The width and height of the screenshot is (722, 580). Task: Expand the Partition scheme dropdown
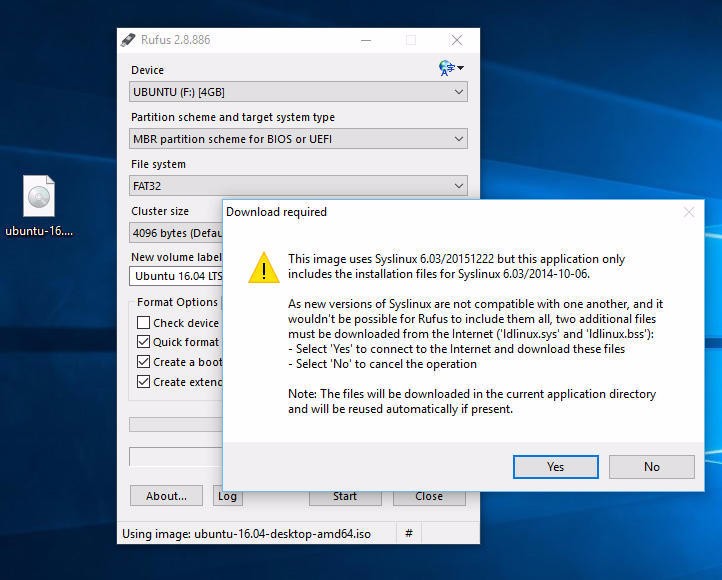click(x=298, y=139)
